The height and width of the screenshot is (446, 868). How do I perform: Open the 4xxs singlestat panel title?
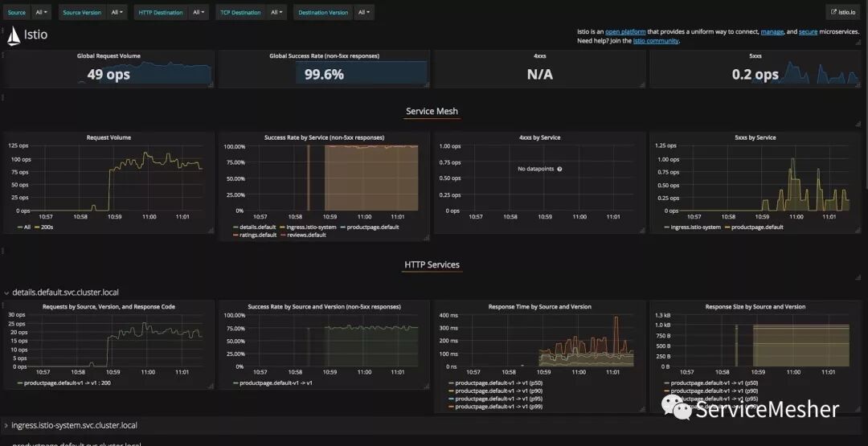click(x=540, y=56)
